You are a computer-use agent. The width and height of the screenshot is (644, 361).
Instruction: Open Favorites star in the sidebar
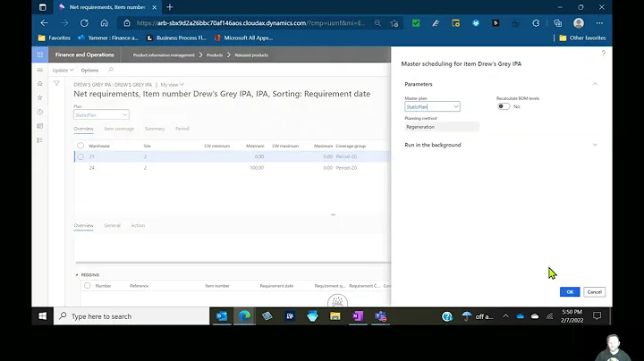[x=40, y=97]
